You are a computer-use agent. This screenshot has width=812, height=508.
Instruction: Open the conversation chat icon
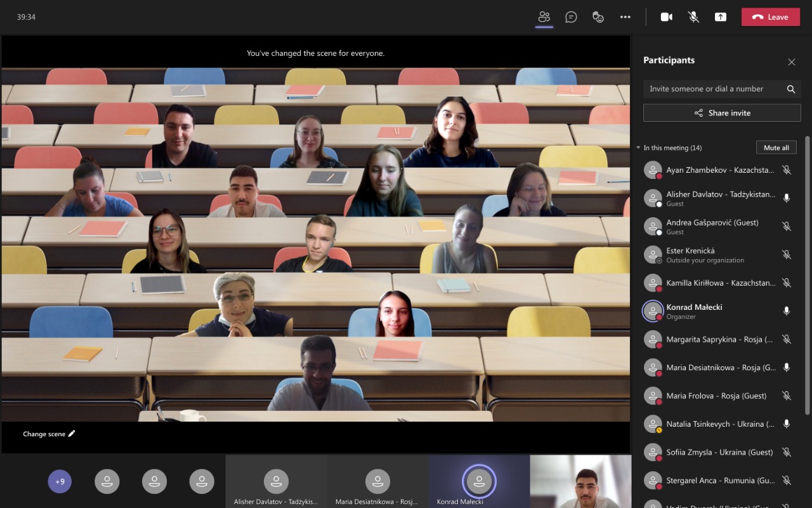pos(571,17)
